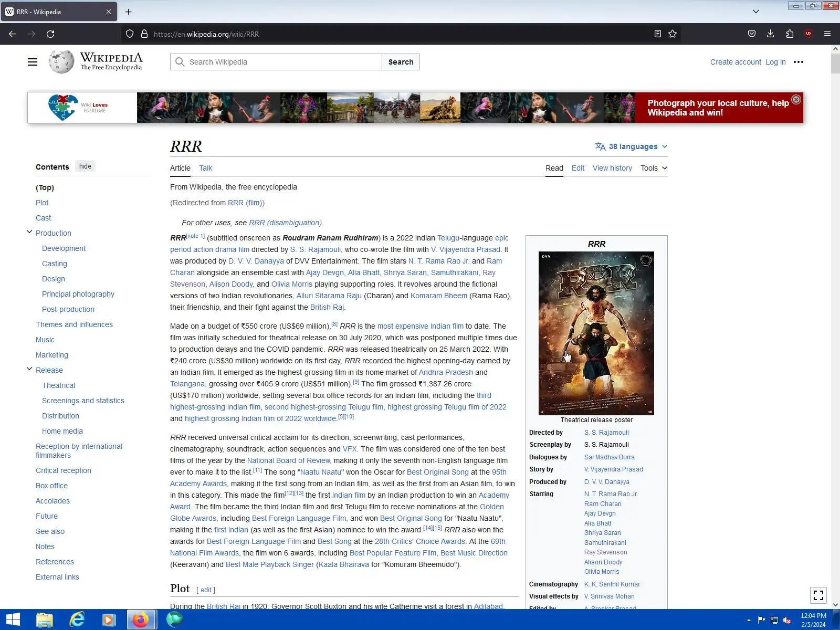Click Create account link
The height and width of the screenshot is (630, 840).
coord(736,62)
